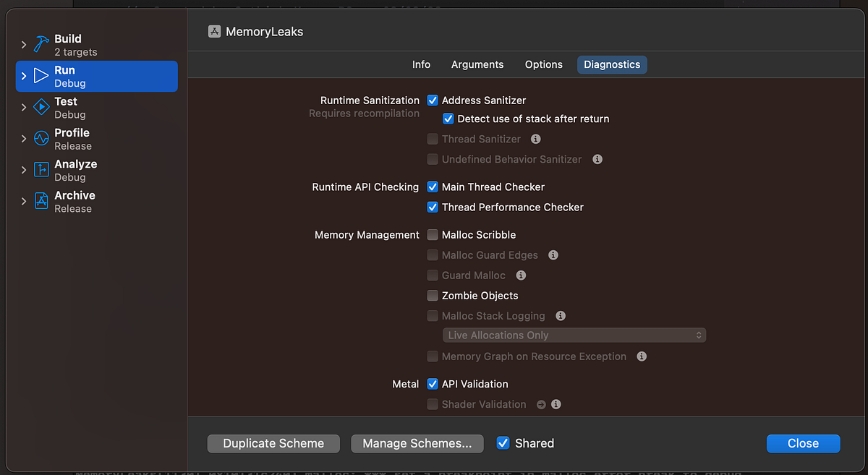Expand the Build scheme disclosure triangle
The image size is (868, 475).
pyautogui.click(x=23, y=44)
